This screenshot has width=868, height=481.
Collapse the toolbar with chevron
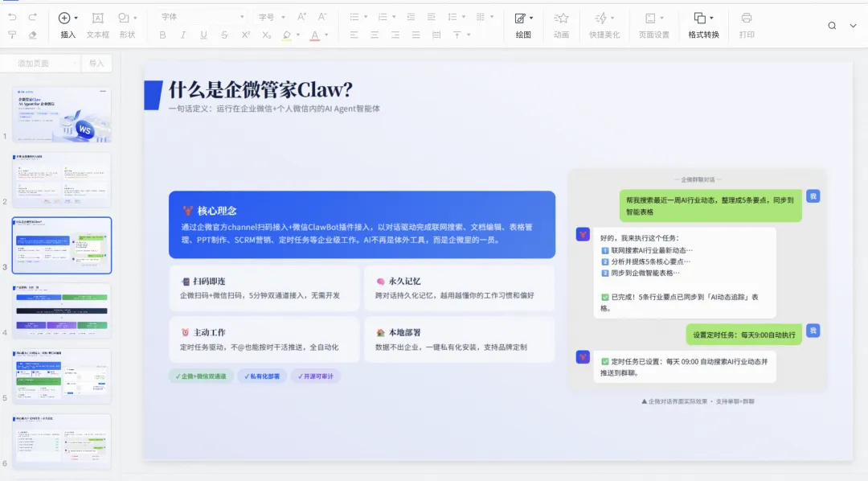853,26
